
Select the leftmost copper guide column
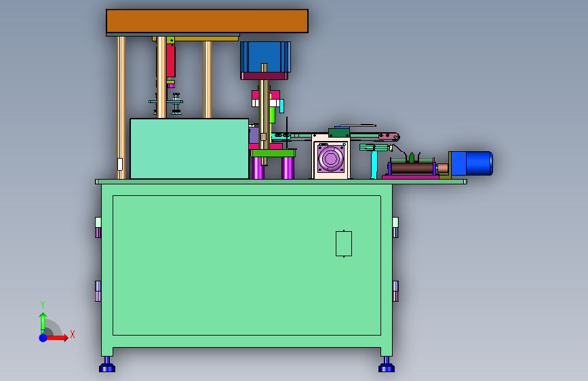pos(121,107)
